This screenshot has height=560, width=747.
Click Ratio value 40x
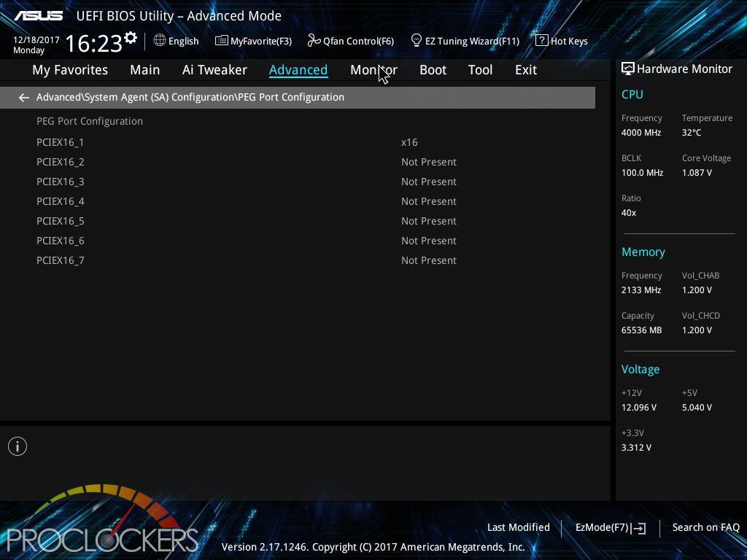[628, 213]
